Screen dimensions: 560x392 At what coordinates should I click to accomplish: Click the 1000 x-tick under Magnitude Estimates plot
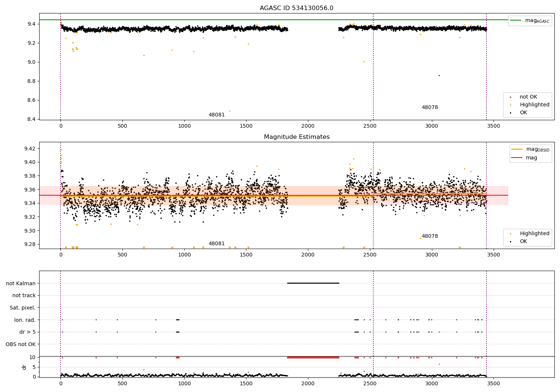184,255
